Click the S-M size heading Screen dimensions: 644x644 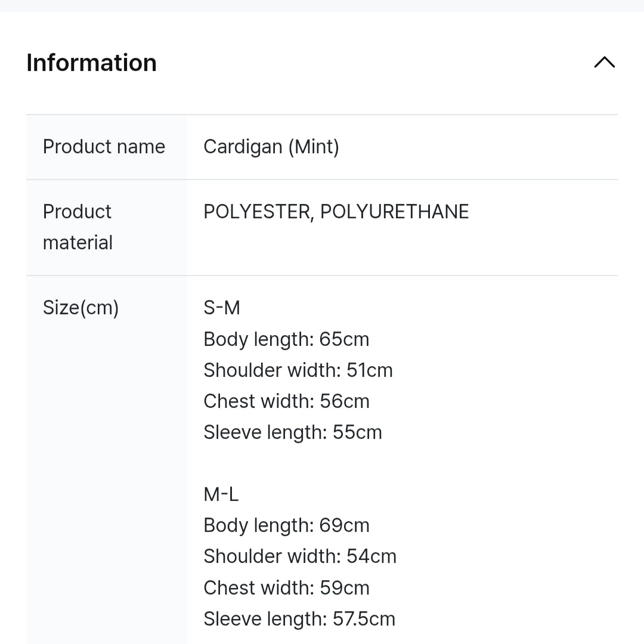coord(222,308)
